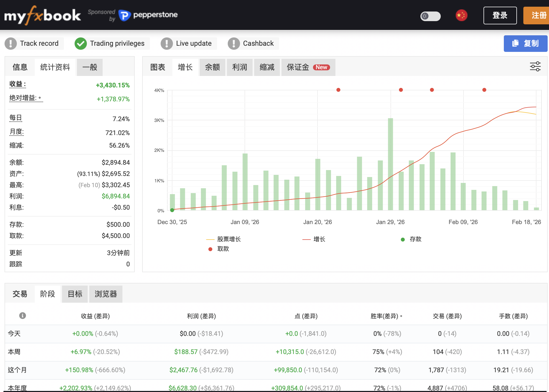Click a red withdrawal marker on the chart
The image size is (549, 392).
(x=338, y=90)
